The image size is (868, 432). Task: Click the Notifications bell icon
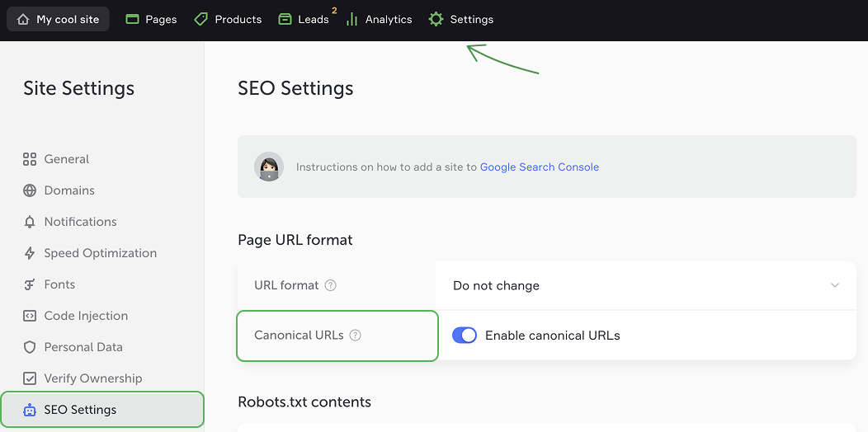point(30,222)
